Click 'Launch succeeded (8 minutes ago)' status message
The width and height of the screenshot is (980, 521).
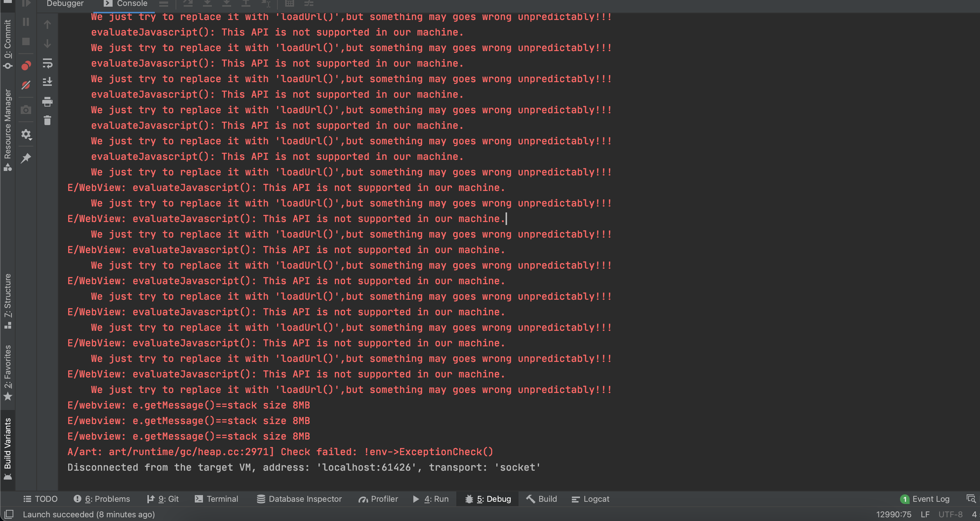(x=89, y=515)
